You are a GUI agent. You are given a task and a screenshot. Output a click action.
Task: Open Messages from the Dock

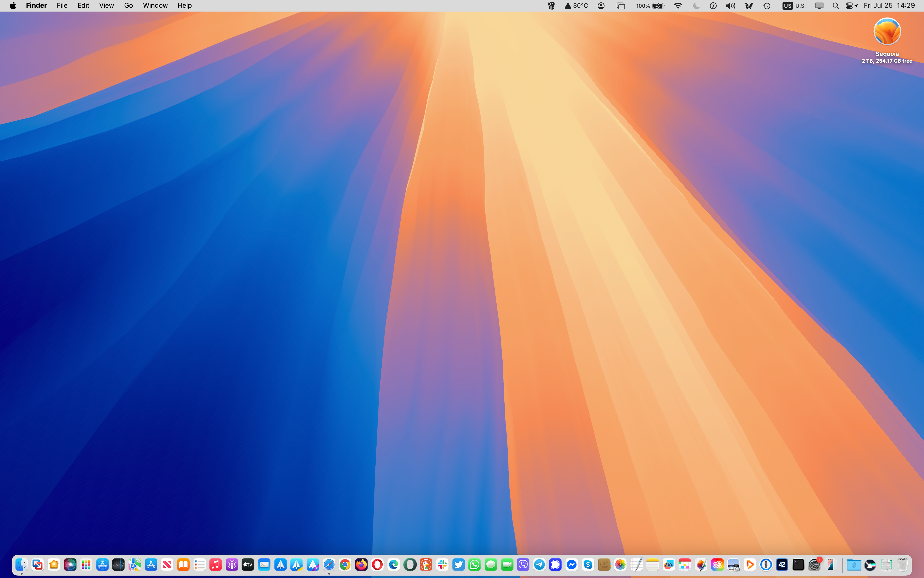(491, 565)
